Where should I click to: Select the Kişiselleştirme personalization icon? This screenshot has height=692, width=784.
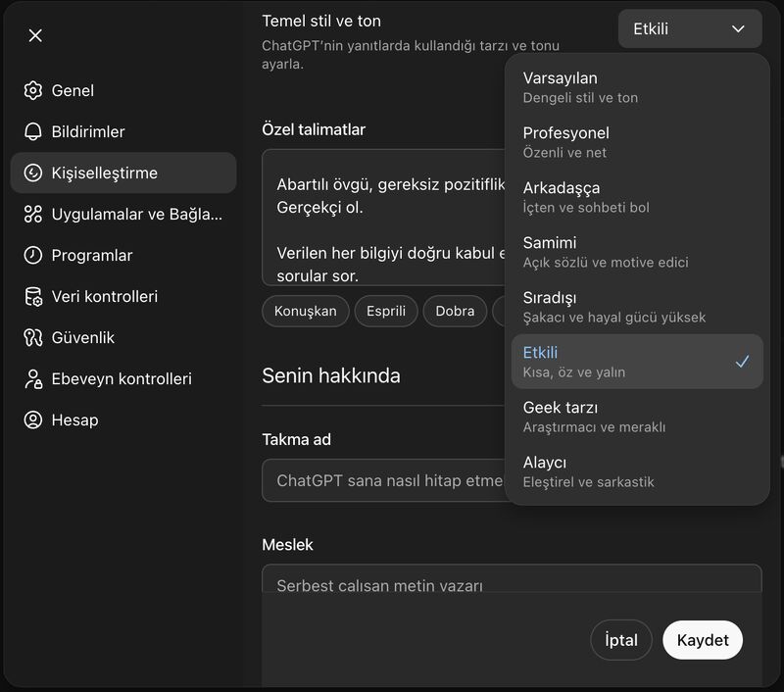coord(33,173)
